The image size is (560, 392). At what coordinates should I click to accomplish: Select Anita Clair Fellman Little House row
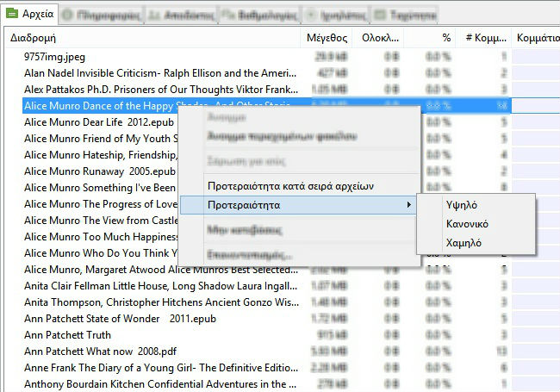click(x=160, y=286)
